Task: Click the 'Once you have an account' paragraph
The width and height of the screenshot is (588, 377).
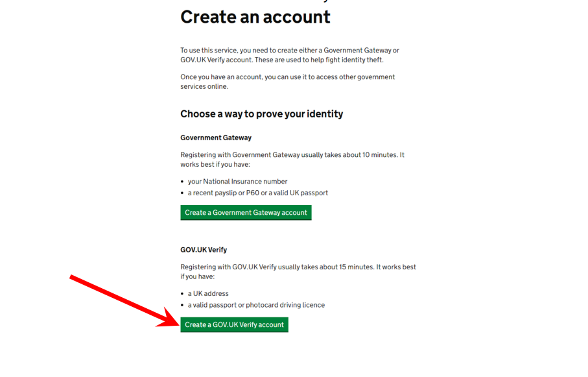Action: tap(287, 82)
